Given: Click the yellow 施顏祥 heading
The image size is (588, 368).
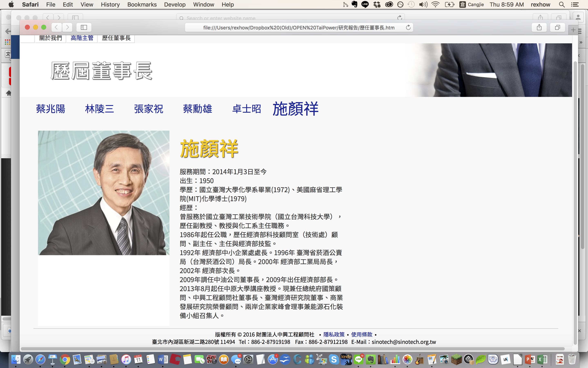Looking at the screenshot, I should click(x=209, y=149).
